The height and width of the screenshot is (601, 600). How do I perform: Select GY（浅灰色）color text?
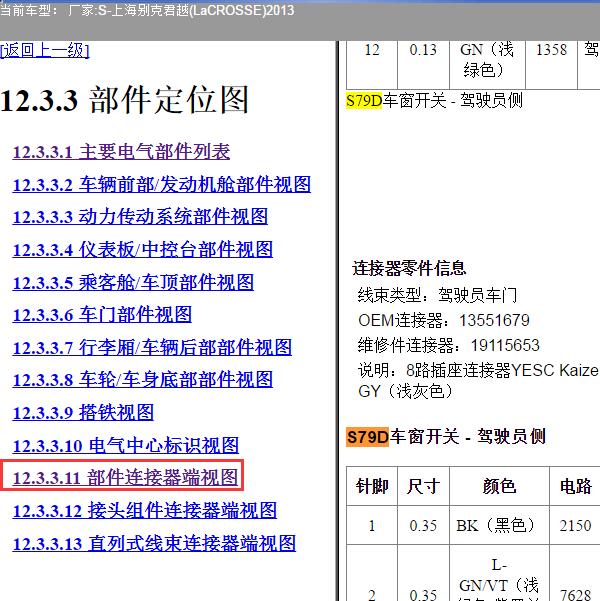406,391
